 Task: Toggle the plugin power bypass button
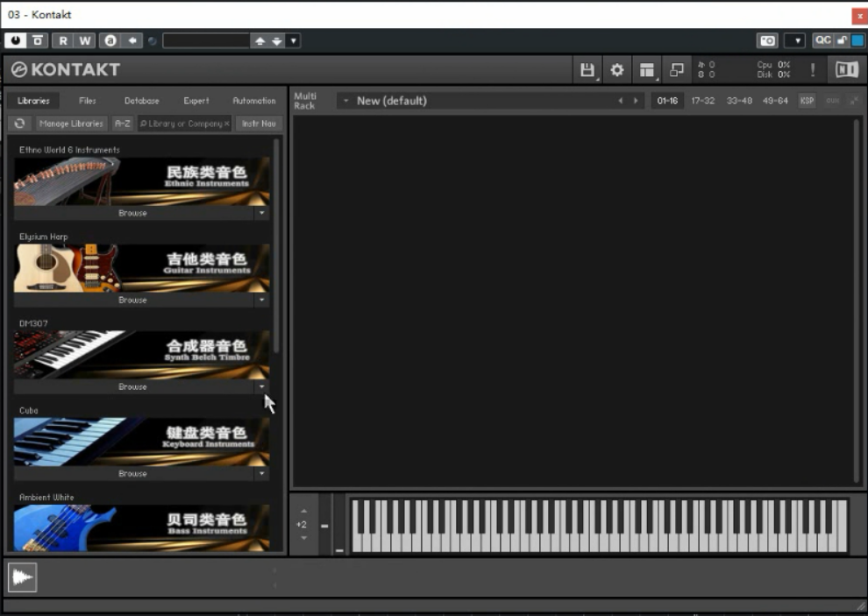click(15, 40)
